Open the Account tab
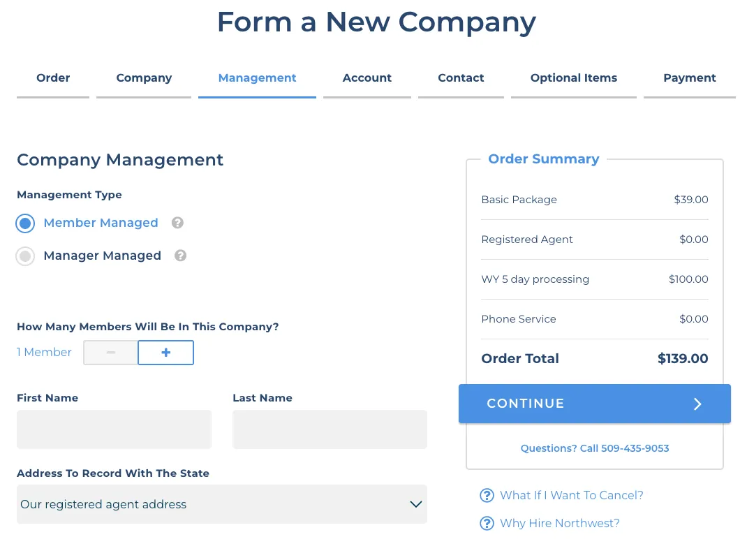The width and height of the screenshot is (747, 560). click(367, 78)
